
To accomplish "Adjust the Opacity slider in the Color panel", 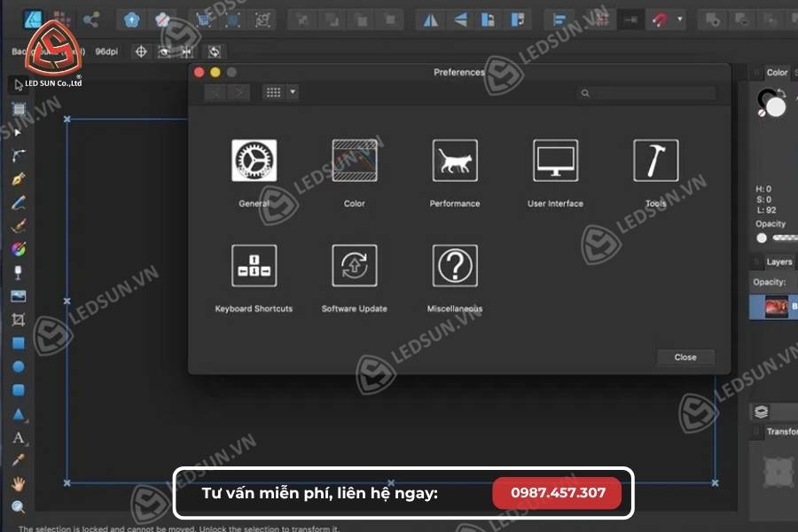I will (780, 238).
